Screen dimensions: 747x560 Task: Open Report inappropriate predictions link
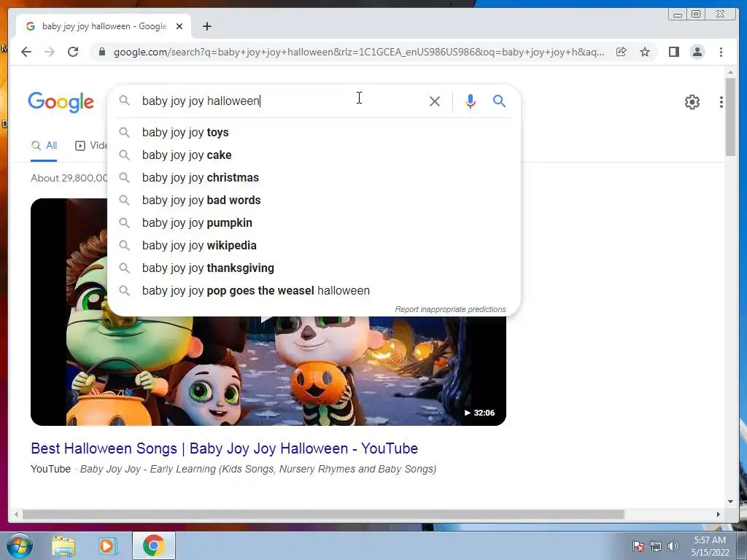coord(450,309)
